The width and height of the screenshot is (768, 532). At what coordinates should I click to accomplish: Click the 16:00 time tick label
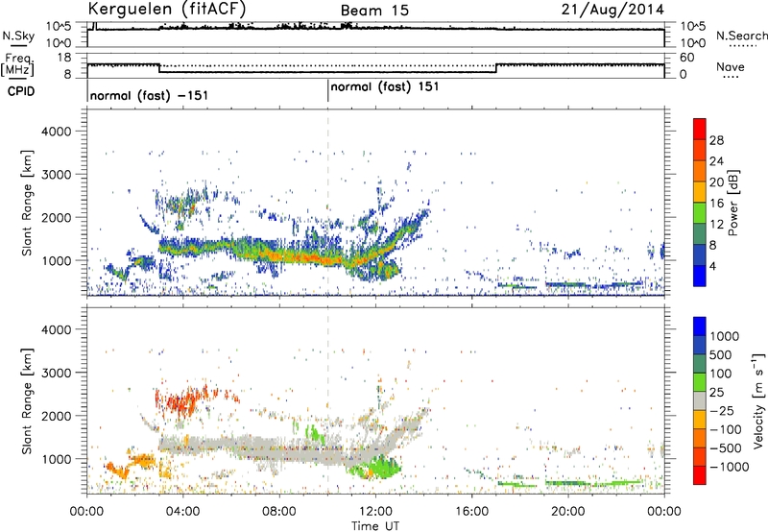pos(471,512)
